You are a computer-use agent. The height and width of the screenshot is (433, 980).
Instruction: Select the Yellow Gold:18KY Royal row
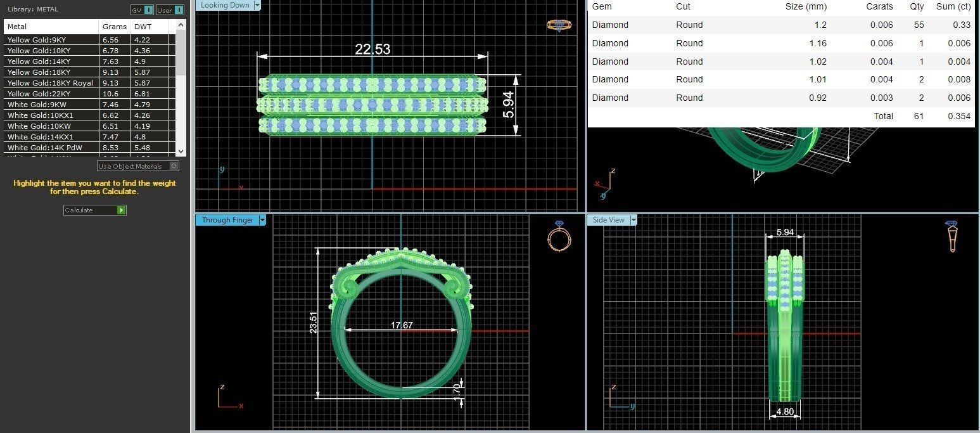tap(89, 83)
